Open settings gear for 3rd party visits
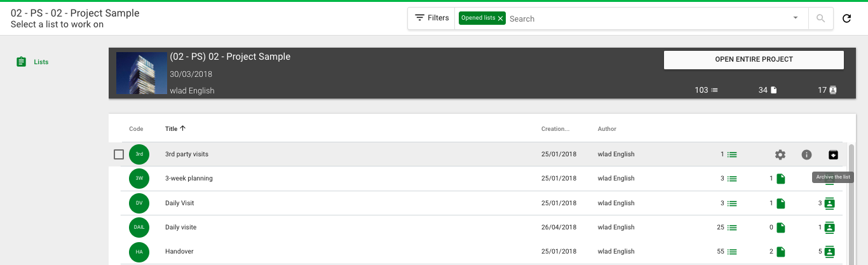Screen dimensions: 868x265 [x=780, y=154]
